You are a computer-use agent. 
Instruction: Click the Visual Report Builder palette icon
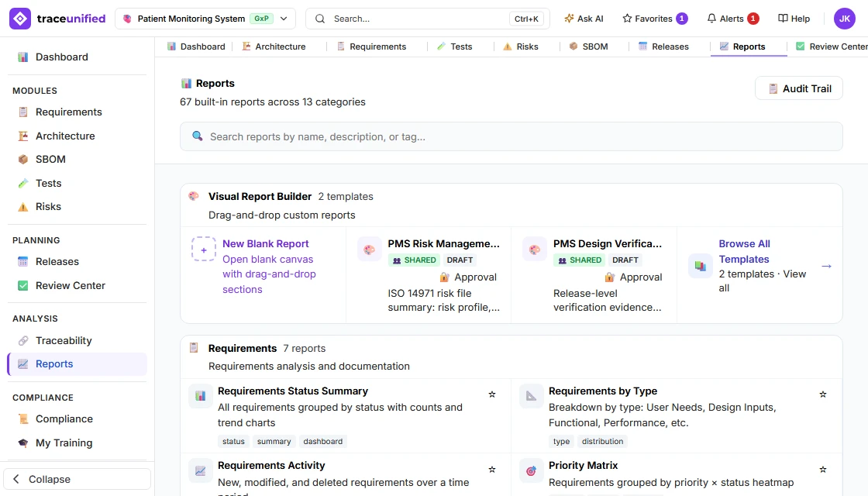pyautogui.click(x=194, y=196)
